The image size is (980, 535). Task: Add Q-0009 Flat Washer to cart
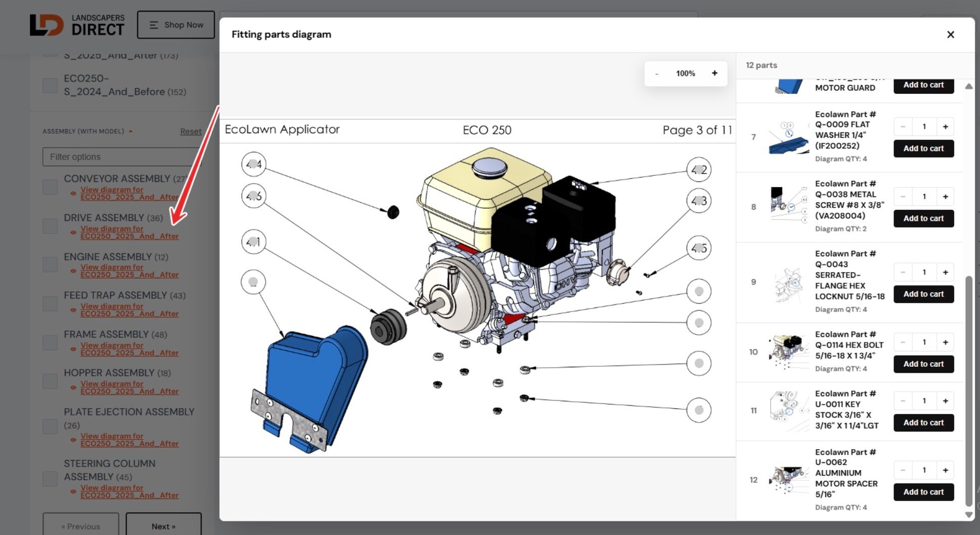coord(924,148)
